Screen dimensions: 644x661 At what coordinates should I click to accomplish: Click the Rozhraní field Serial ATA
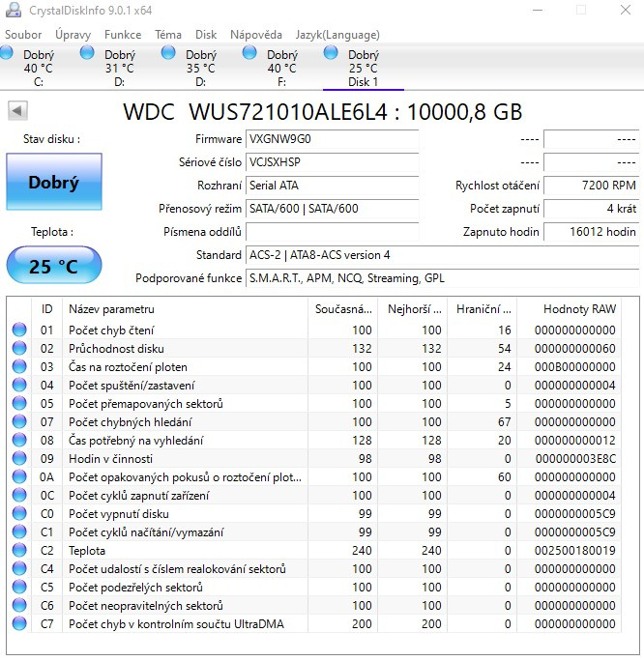click(x=333, y=186)
